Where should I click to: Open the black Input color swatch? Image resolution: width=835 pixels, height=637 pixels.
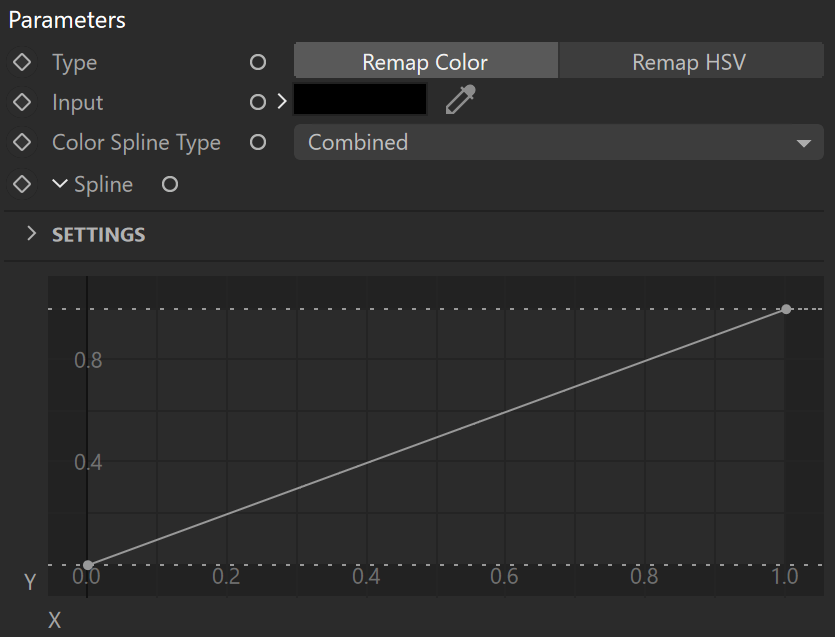[360, 100]
